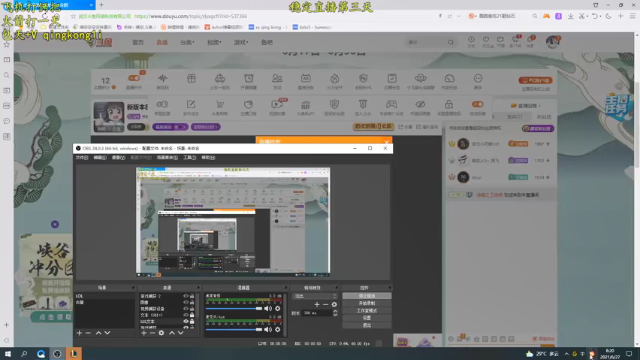Open the OBS icon on Windows taskbar
Viewport: 640px width, 360px height.
pyautogui.click(x=57, y=354)
